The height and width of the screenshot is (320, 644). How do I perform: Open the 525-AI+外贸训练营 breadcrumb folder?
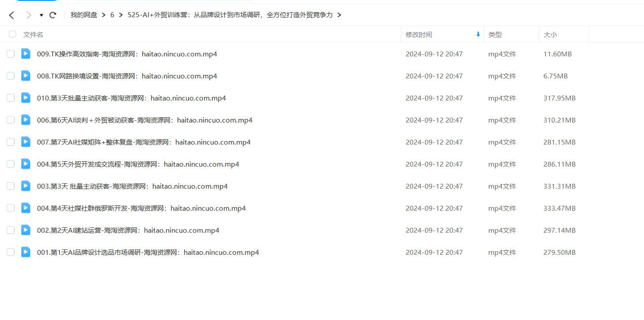(230, 15)
